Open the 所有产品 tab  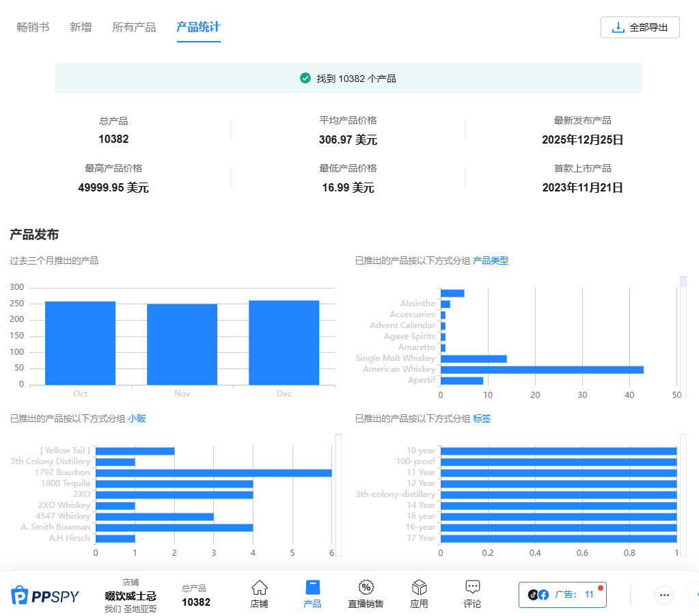134,27
